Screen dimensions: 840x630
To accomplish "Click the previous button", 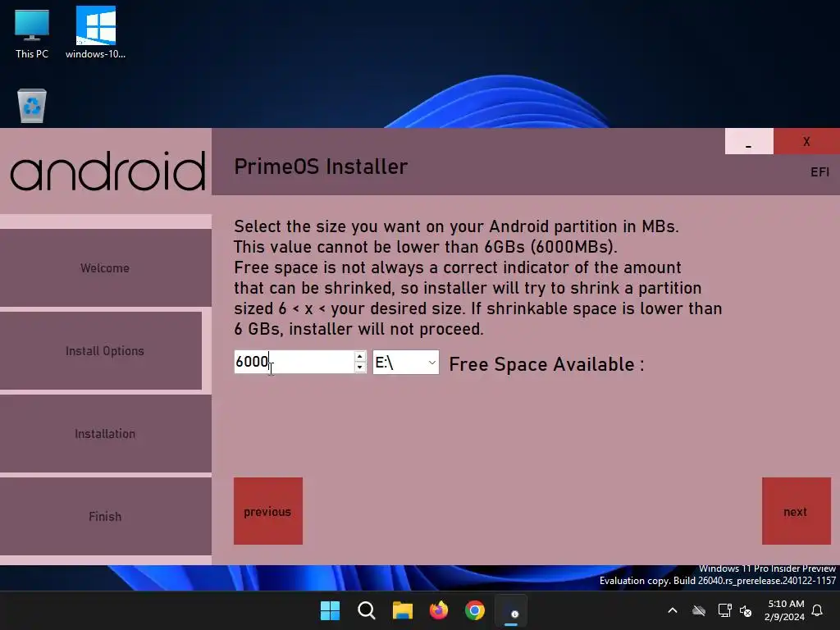I will tap(268, 511).
